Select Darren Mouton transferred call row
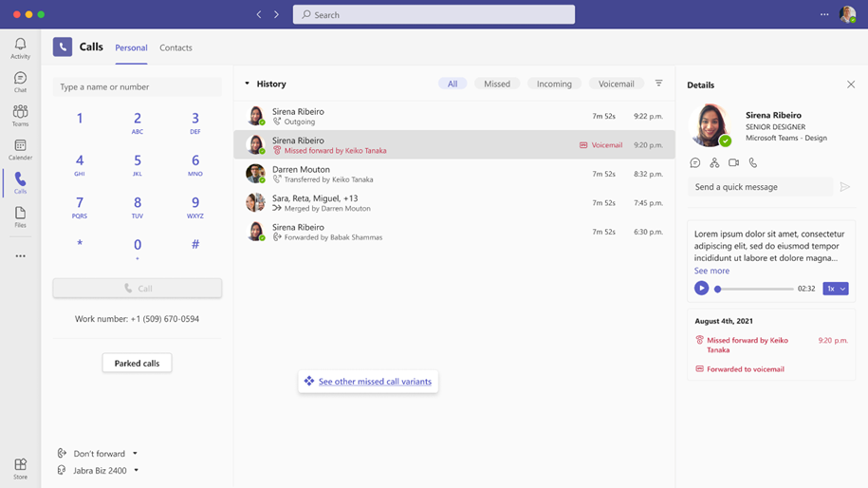The image size is (868, 488). tap(454, 174)
